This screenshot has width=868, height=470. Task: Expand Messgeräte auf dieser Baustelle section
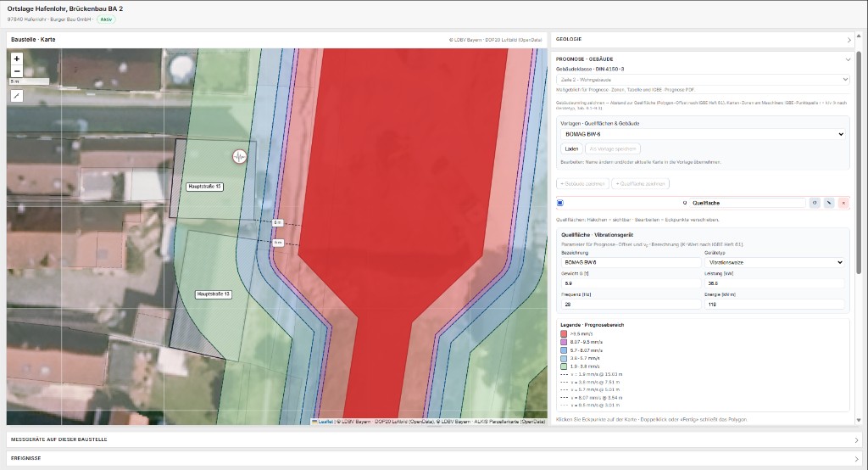coord(433,439)
